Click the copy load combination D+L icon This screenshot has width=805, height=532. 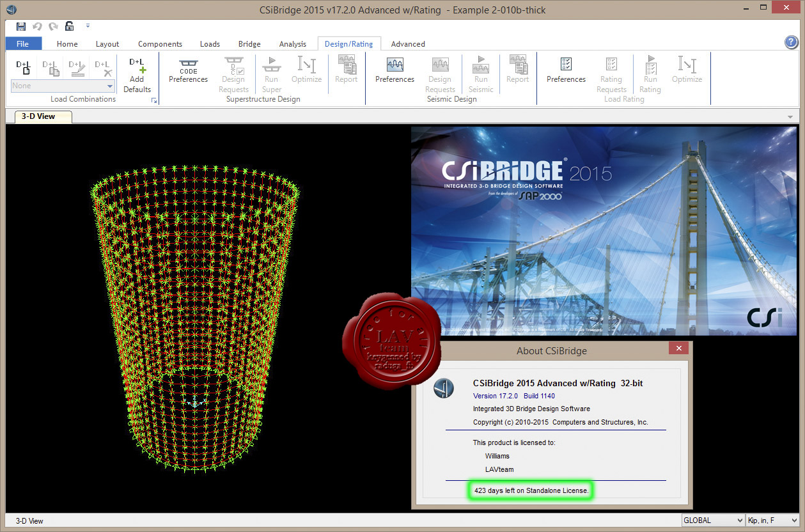pos(51,67)
